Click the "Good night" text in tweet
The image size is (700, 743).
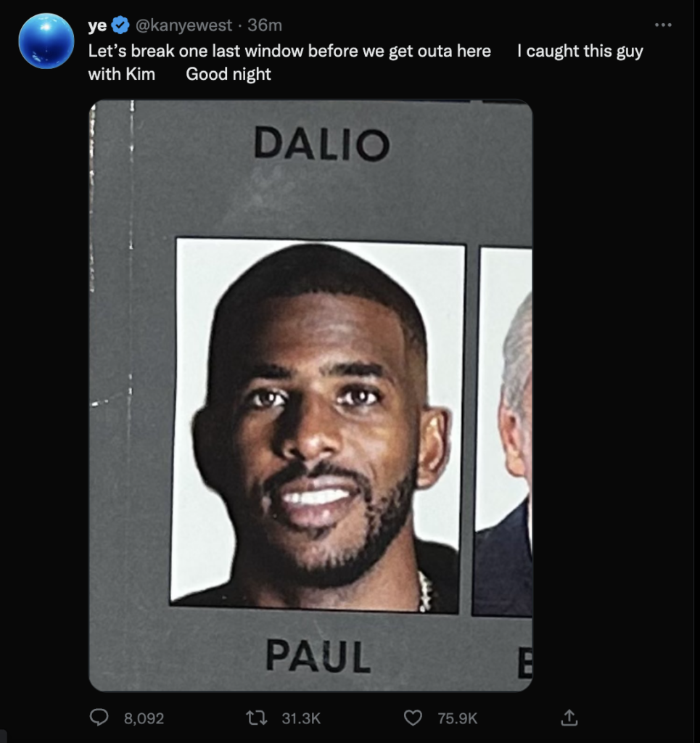pos(228,75)
